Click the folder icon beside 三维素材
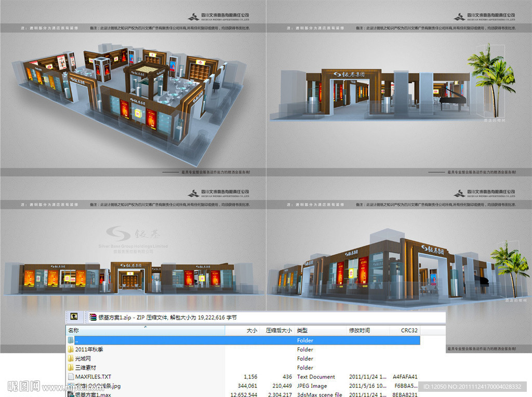The height and width of the screenshot is (397, 532). (x=71, y=367)
